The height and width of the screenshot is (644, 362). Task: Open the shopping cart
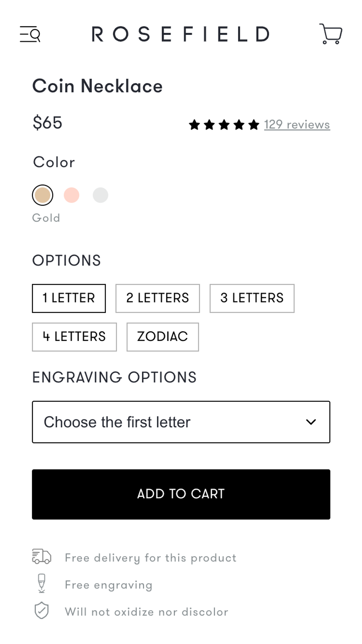[x=331, y=34]
